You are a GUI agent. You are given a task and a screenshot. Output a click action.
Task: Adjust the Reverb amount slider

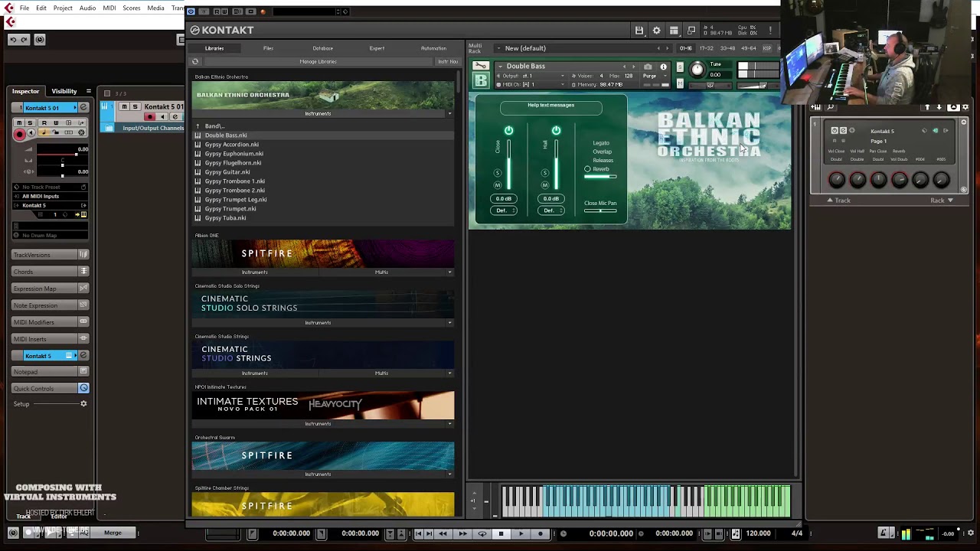(x=600, y=177)
